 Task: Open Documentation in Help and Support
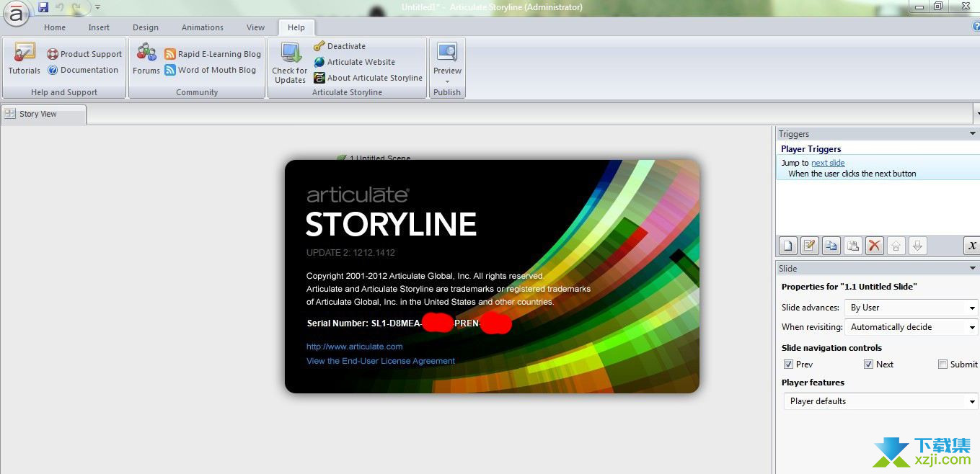pyautogui.click(x=83, y=70)
